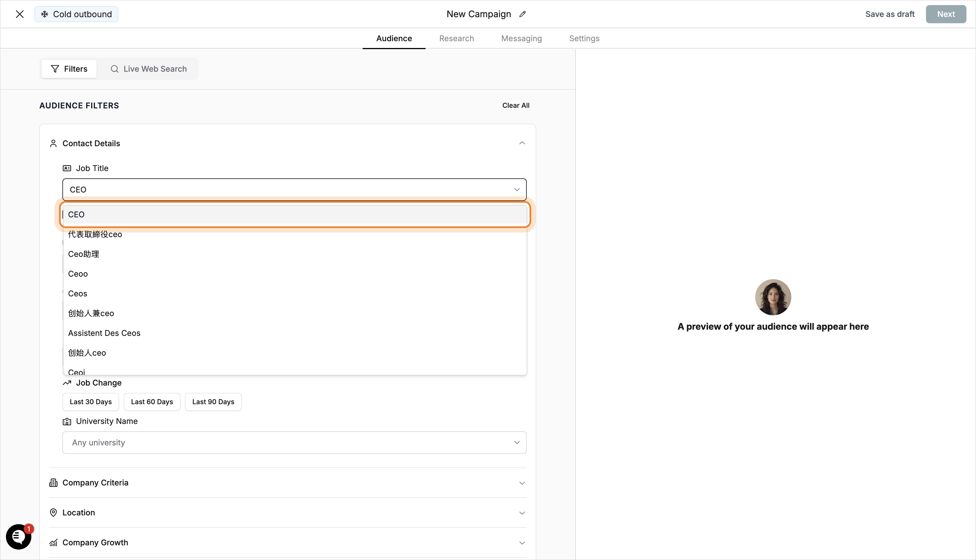Screen dimensions: 976x560
Task: Click the Clear All link
Action: coord(515,105)
